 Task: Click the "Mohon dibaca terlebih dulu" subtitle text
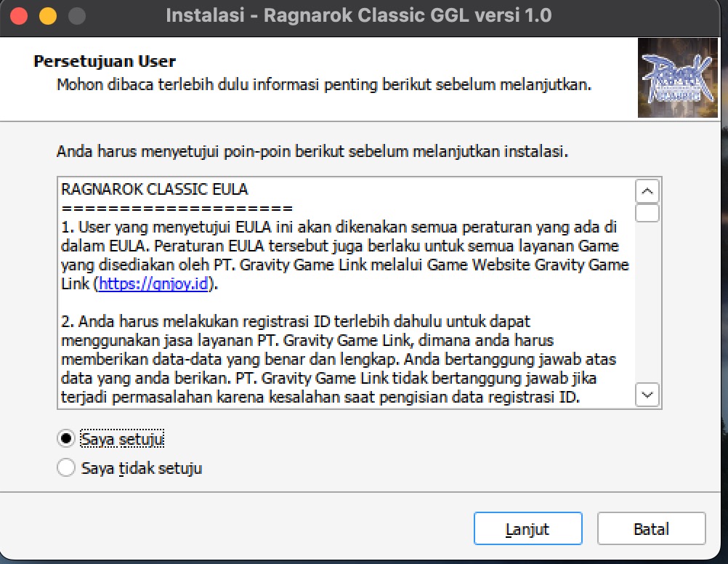tap(324, 84)
